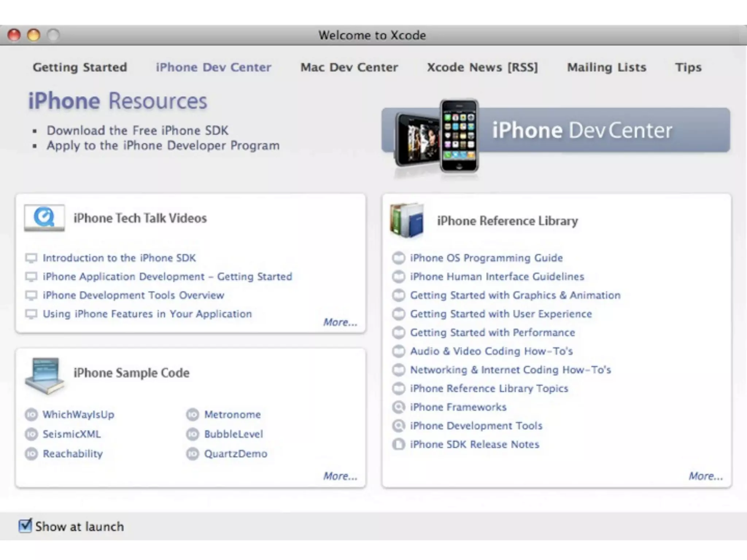
Task: Click icon beside Audio & Video Coding How-To's
Action: 399,351
